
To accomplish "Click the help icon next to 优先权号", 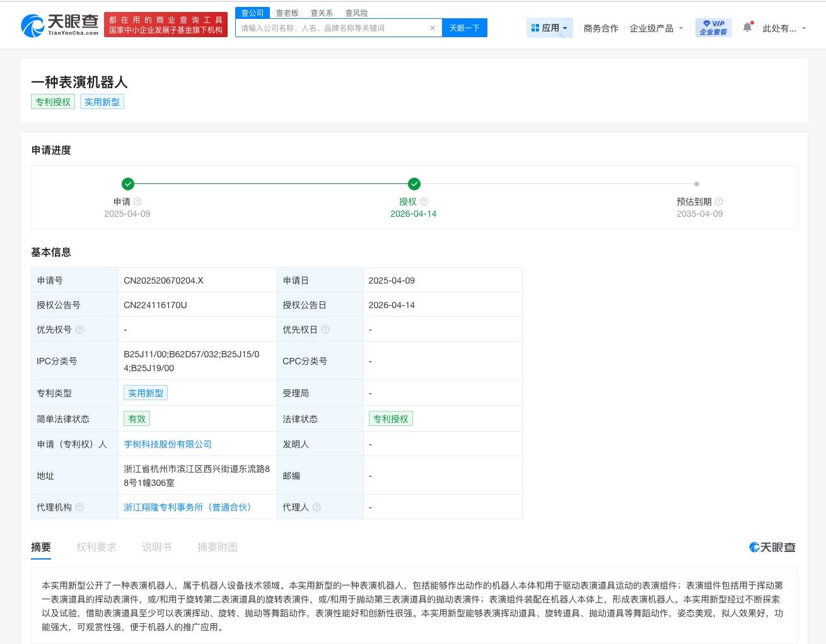I will pos(78,329).
